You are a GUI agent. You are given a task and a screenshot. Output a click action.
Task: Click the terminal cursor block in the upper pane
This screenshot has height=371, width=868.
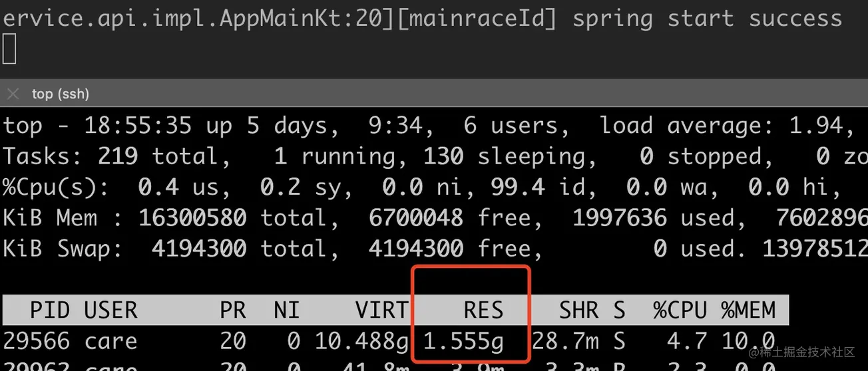[9, 49]
